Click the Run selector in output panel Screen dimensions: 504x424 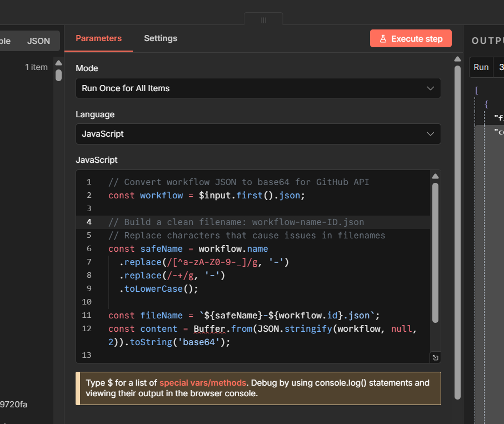point(481,67)
